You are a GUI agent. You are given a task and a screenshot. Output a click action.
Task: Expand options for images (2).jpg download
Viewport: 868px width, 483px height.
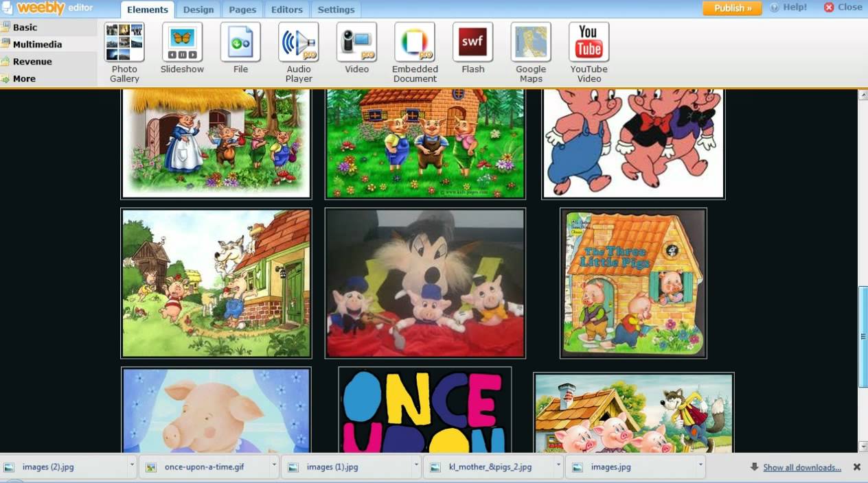pos(132,466)
